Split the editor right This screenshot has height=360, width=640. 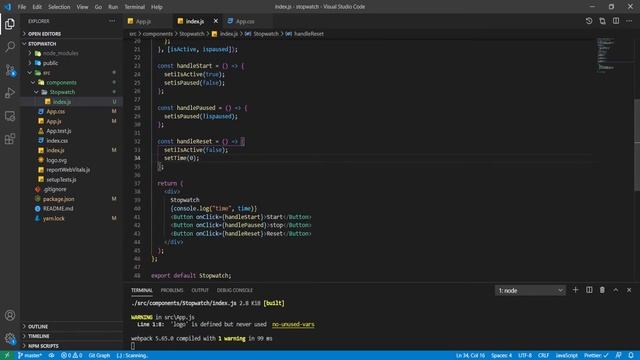pyautogui.click(x=616, y=21)
